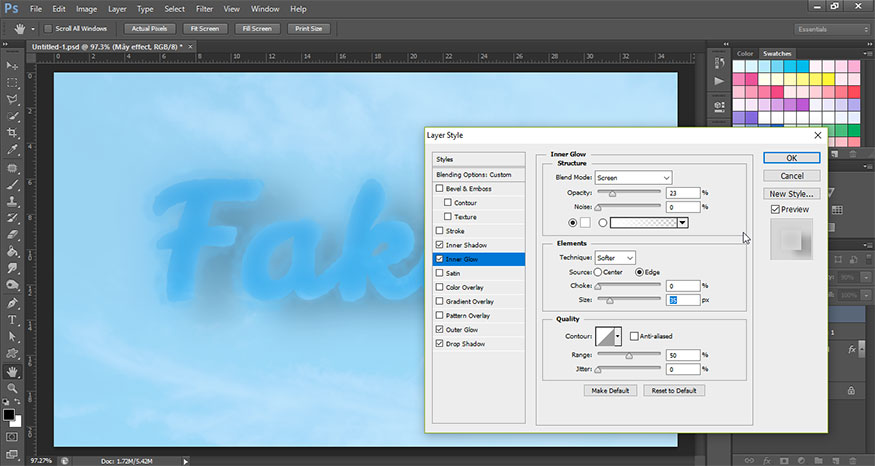Adjust the Inner Glow Opacity slider
Screen dimensions: 875x466
tap(612, 193)
